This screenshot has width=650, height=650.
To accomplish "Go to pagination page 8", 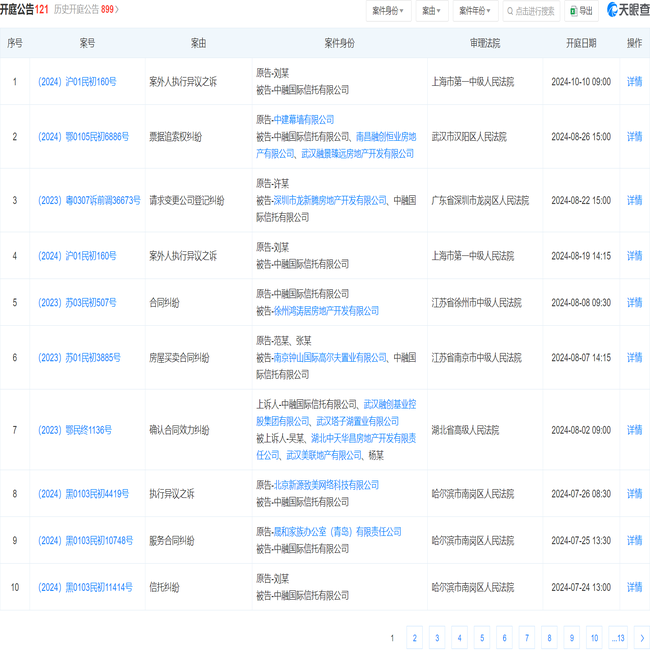I will [x=549, y=638].
